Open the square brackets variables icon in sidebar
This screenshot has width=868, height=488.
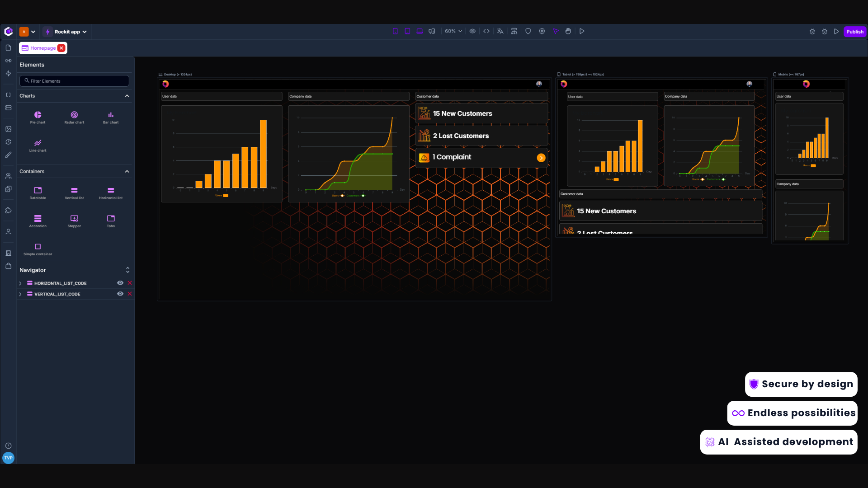[8, 95]
